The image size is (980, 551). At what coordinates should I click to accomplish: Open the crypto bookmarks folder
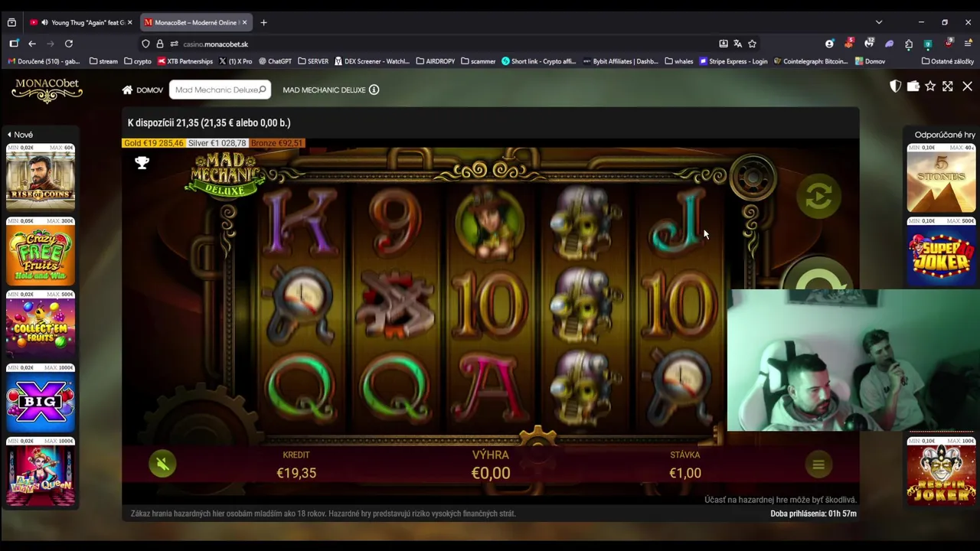tap(138, 61)
